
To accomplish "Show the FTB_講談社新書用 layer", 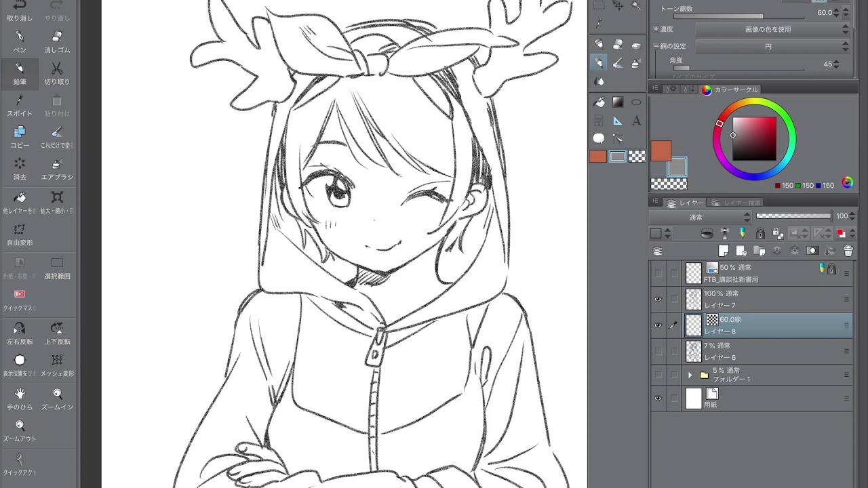I will [x=658, y=273].
